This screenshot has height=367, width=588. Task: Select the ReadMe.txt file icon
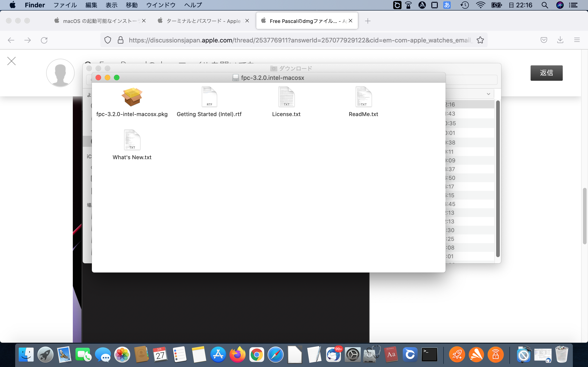pyautogui.click(x=364, y=97)
